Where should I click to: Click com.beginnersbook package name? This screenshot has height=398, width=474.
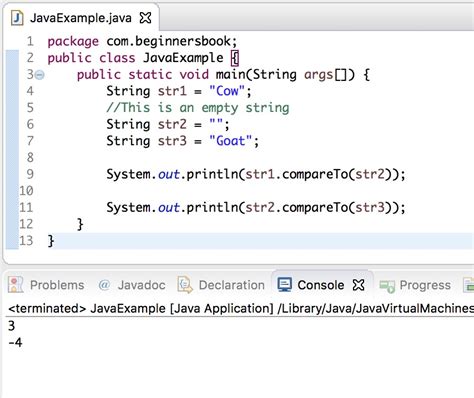pos(169,41)
